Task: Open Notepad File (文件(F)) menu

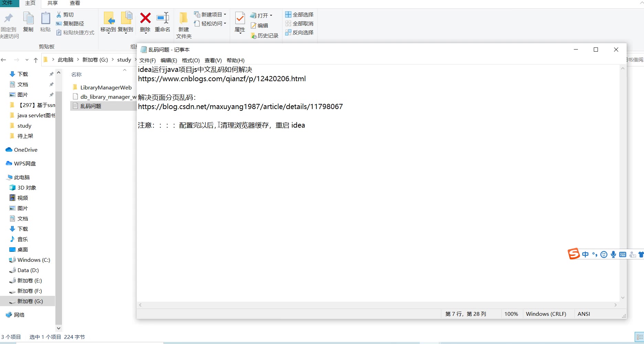Action: (148, 61)
